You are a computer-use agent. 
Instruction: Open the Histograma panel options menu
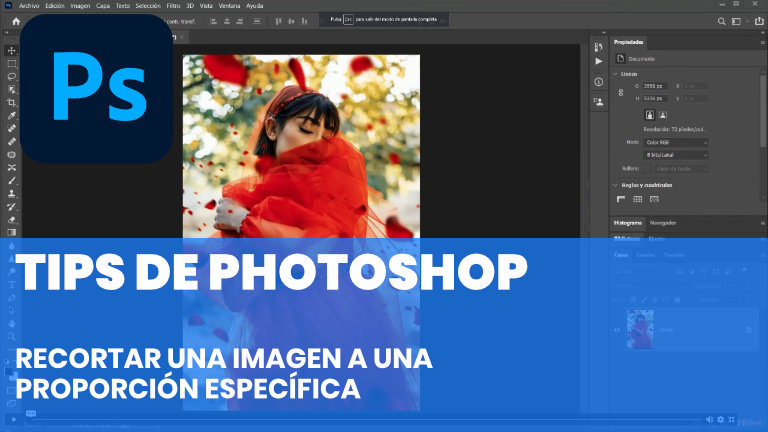coord(762,223)
